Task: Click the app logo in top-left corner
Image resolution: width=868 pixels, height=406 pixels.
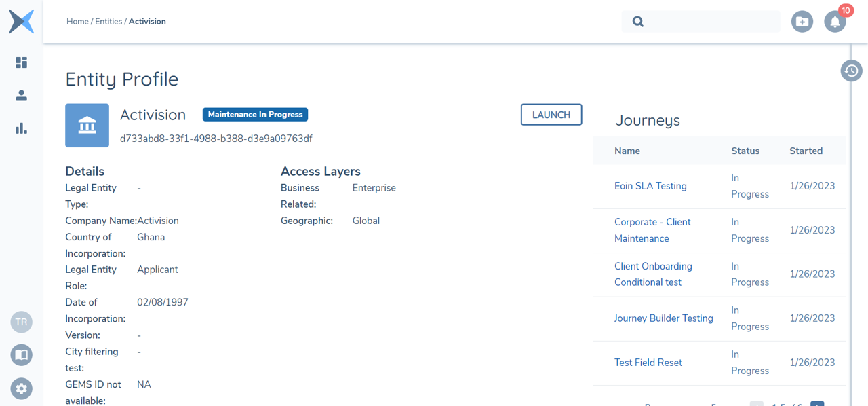Action: point(21,22)
